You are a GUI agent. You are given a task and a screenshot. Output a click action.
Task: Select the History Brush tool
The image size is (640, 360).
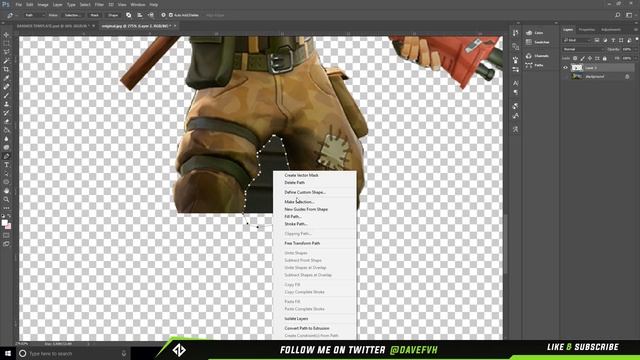[7, 113]
